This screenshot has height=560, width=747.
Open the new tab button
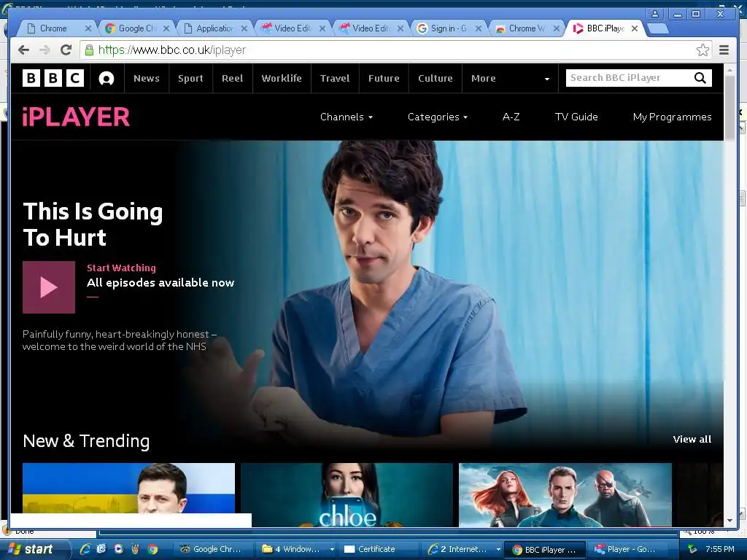[658, 28]
